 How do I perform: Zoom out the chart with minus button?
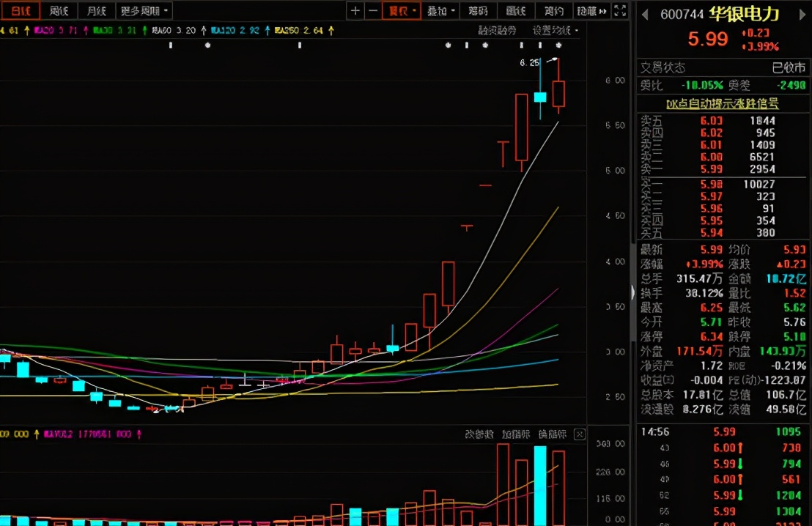pyautogui.click(x=373, y=10)
